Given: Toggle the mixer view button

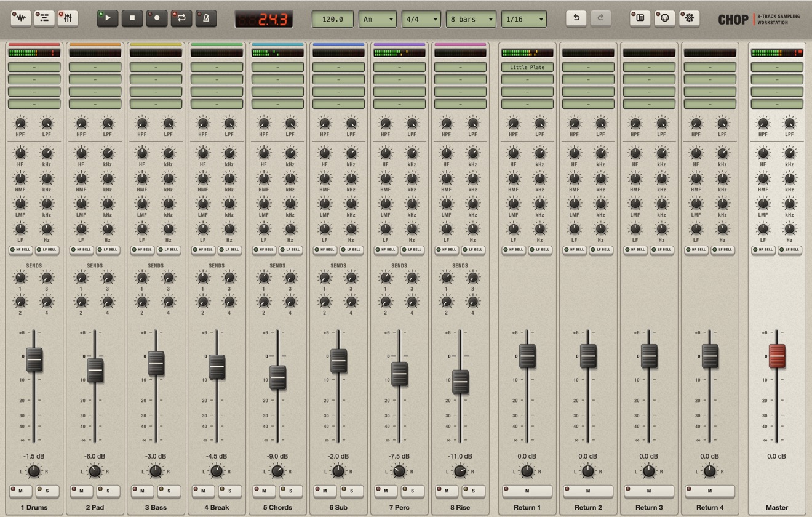Looking at the screenshot, I should [68, 18].
